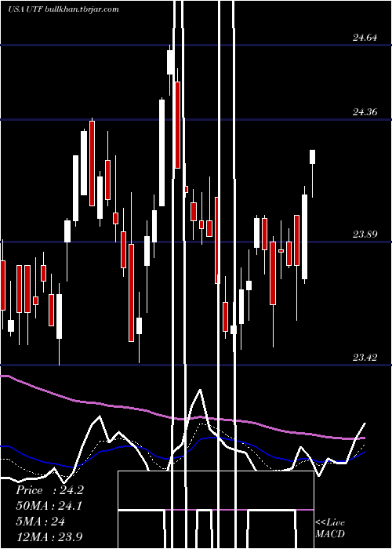Click the 23.42 price level label
392x549 pixels.
point(365,358)
